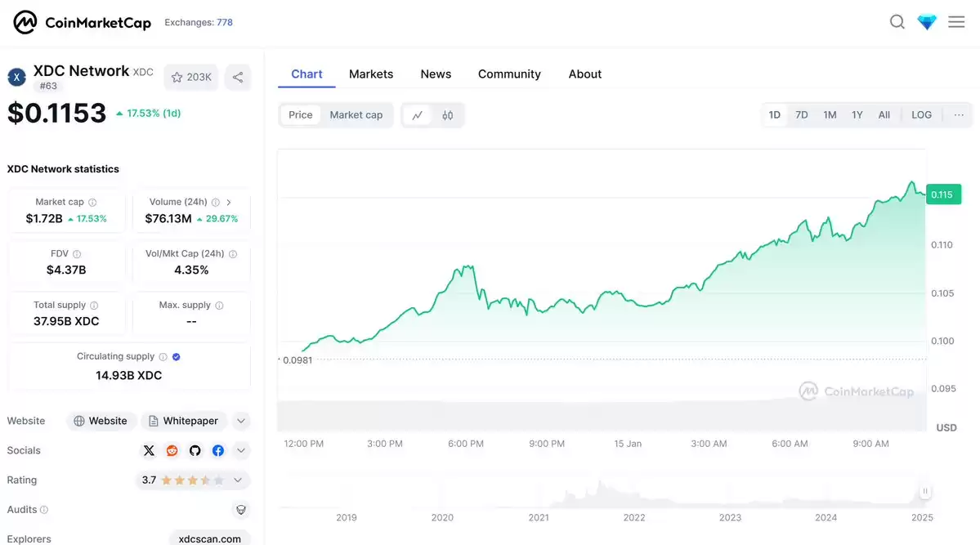980x545 pixels.
Task: Open the Website button
Action: tap(100, 422)
